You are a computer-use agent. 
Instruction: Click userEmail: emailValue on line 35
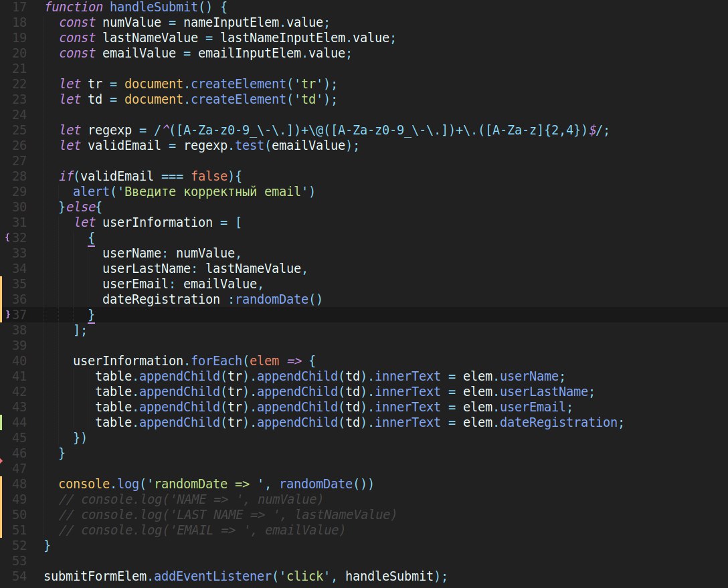click(x=180, y=284)
